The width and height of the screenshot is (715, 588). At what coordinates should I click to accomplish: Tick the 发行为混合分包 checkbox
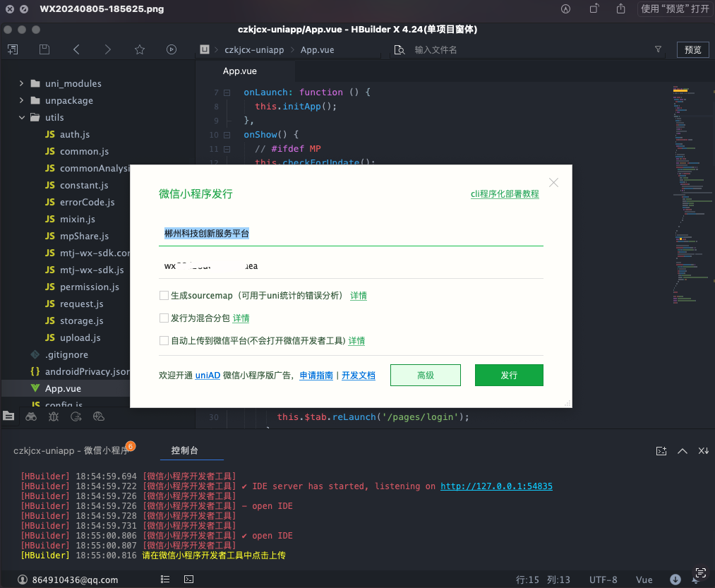[x=164, y=318]
